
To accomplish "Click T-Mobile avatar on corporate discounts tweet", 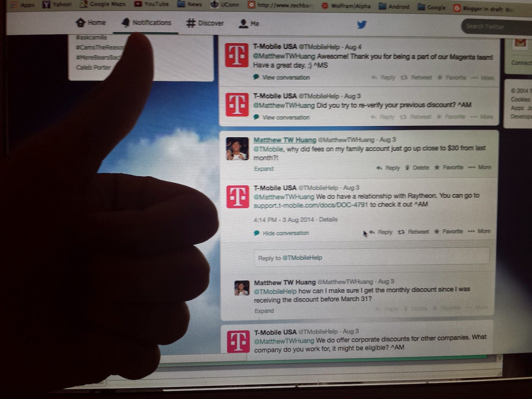I will point(238,341).
